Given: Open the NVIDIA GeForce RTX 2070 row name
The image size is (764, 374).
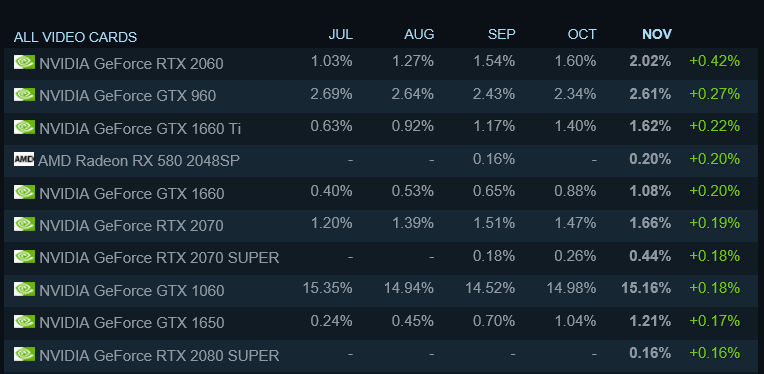Looking at the screenshot, I should (131, 225).
